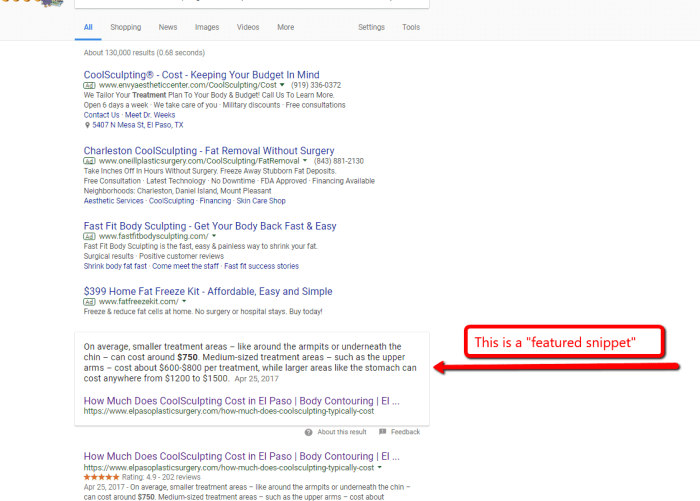Expand dropdown arrow beside organic elpasoplasticsurgery URL
700x501 pixels.
pos(379,468)
